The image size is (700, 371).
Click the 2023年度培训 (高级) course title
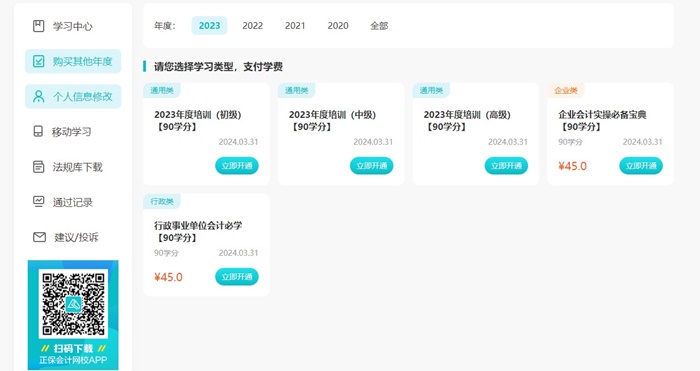[x=467, y=121]
